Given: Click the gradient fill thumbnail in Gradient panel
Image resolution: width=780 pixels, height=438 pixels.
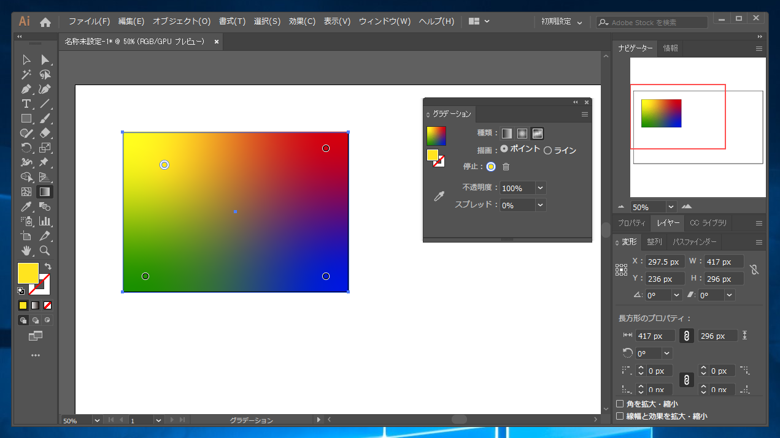Looking at the screenshot, I should [436, 136].
